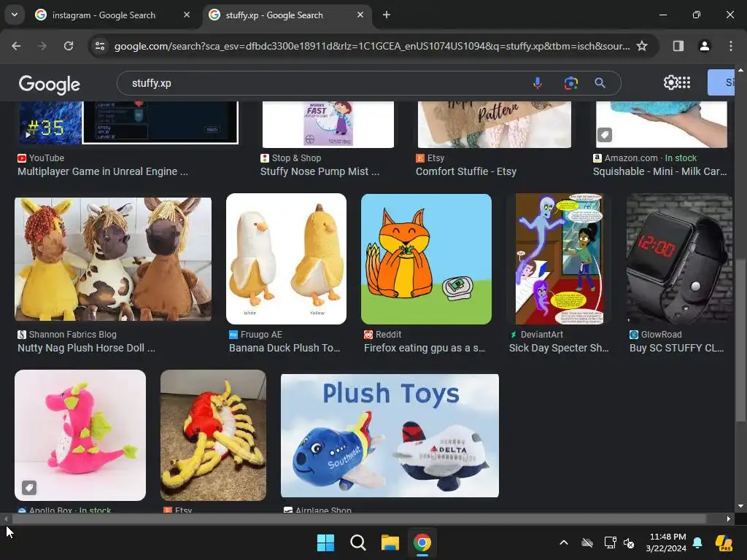The height and width of the screenshot is (560, 747).
Task: Go back to the previous page
Action: point(16,46)
